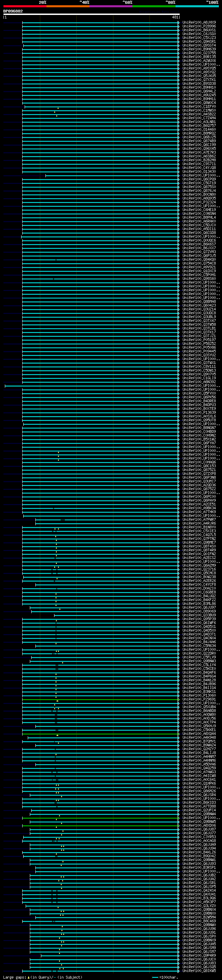This screenshot has height=980, width=222.
Task: Select the UniRef100_A7THK9 label
Action: point(199,512)
